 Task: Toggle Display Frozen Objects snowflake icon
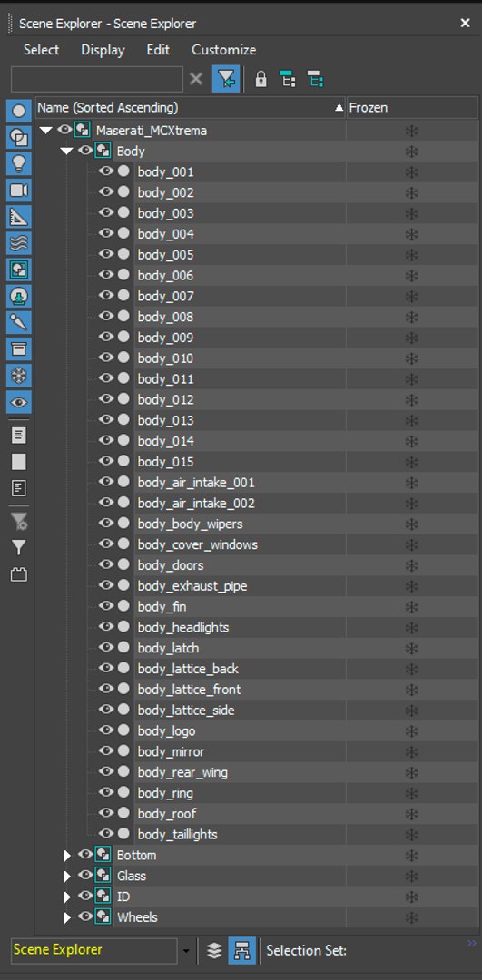pos(19,376)
